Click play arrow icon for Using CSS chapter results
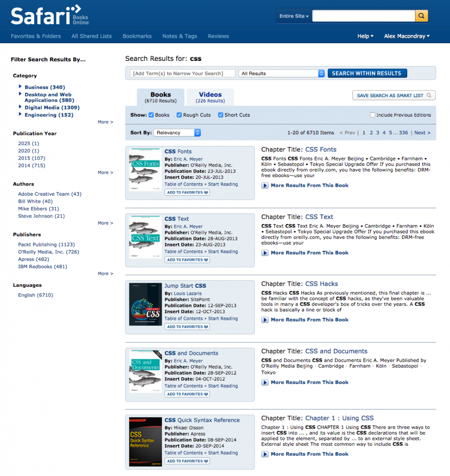 pos(265,454)
